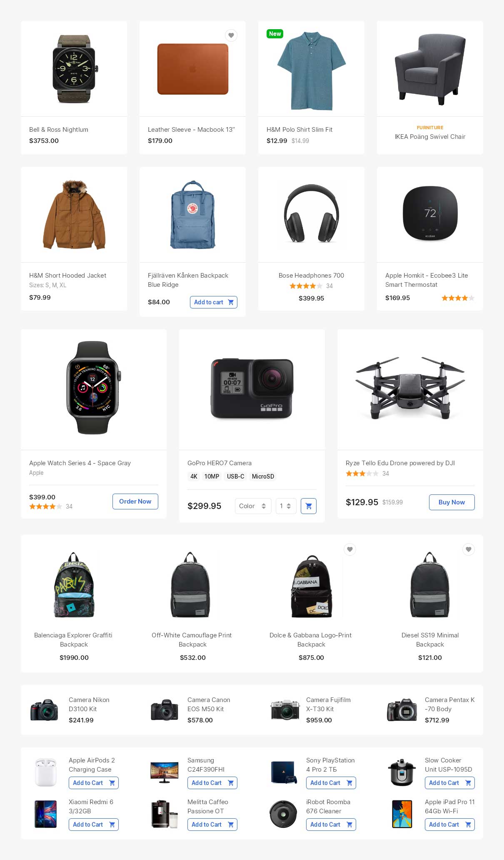
Task: Open the Bell & Ross watch thumbnail
Action: coord(74,69)
